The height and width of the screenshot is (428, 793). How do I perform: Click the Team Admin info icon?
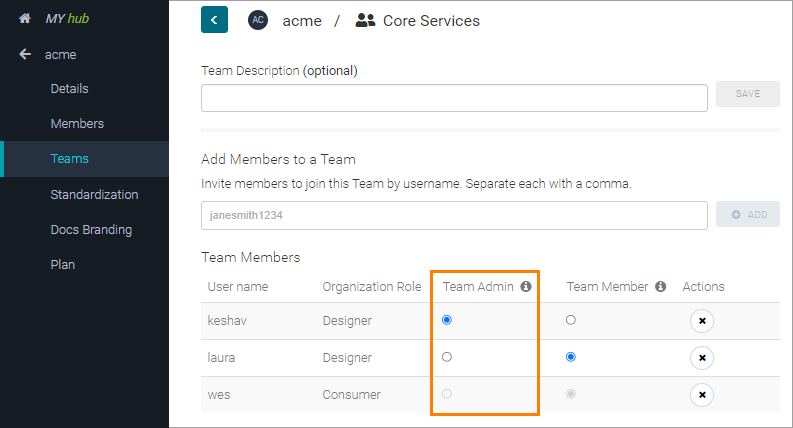click(526, 287)
